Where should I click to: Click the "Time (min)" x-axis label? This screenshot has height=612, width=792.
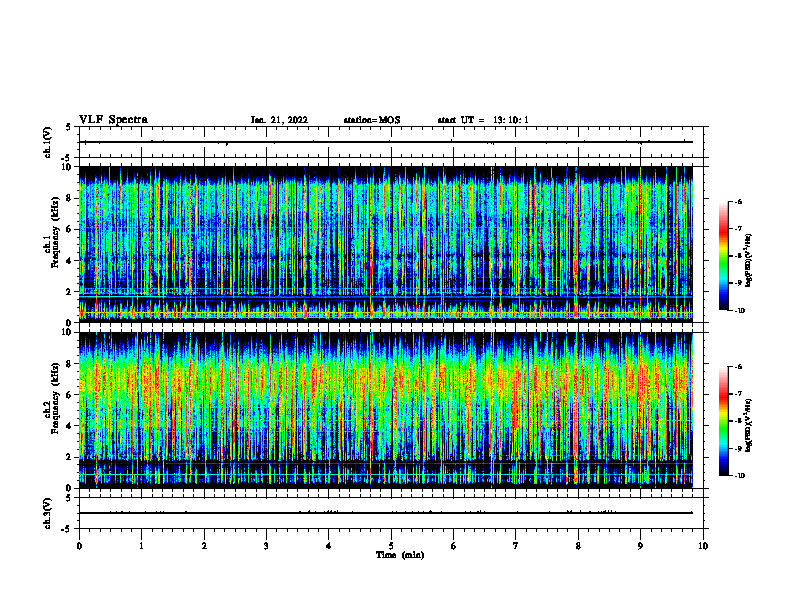tap(400, 555)
